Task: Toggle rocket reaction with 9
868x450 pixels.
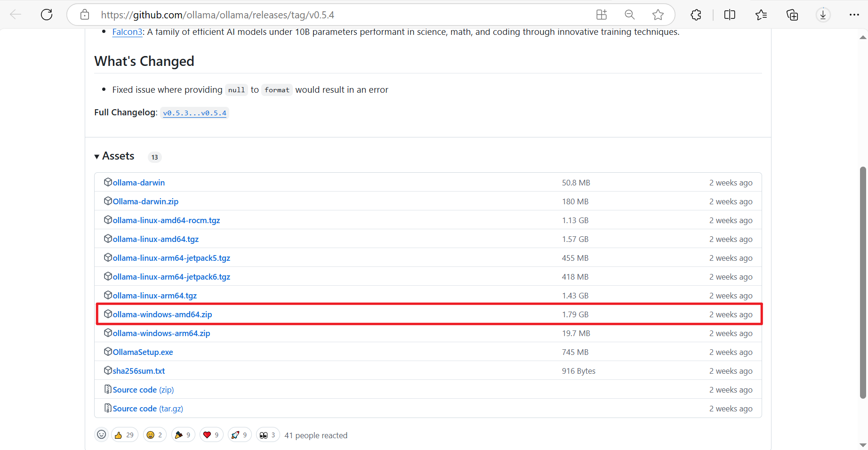Action: (x=240, y=435)
